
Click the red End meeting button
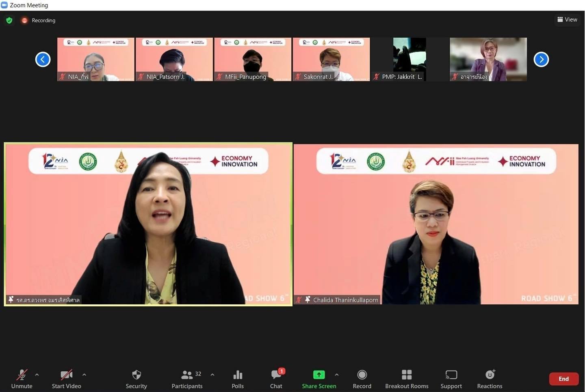[564, 379]
